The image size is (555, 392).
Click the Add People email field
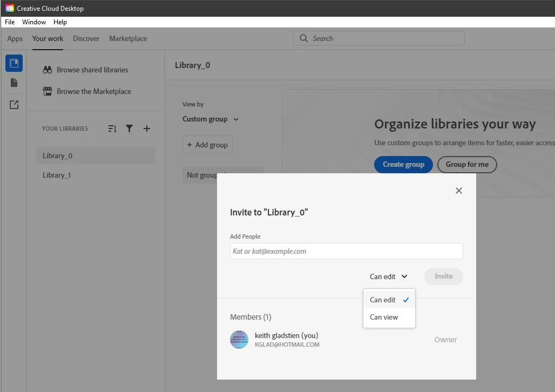(x=346, y=251)
